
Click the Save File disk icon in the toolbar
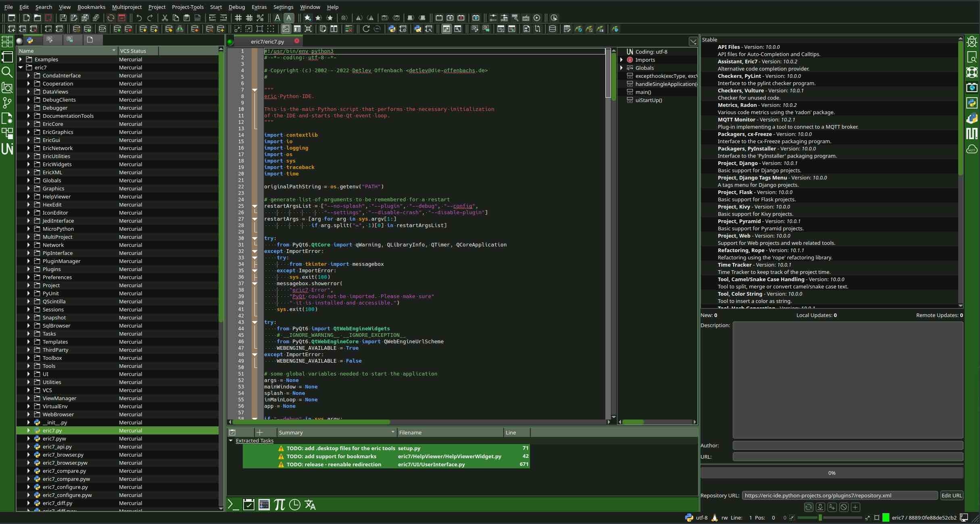pyautogui.click(x=63, y=18)
